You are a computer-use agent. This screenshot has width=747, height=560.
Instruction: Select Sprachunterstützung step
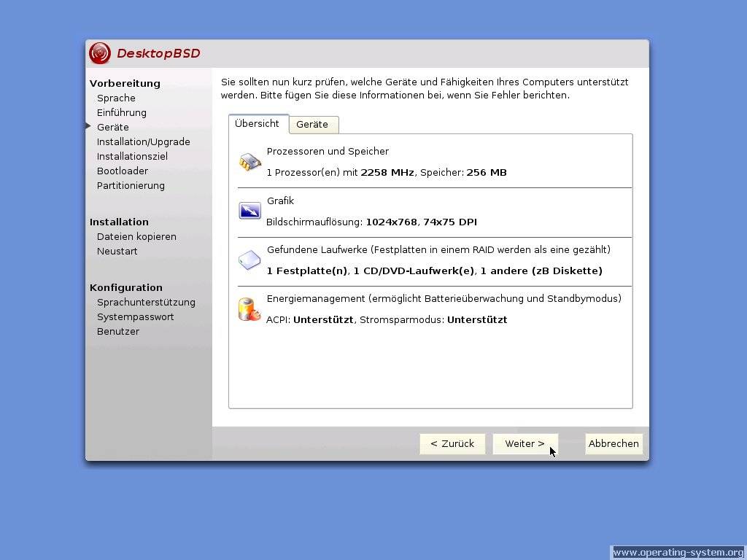coord(146,303)
